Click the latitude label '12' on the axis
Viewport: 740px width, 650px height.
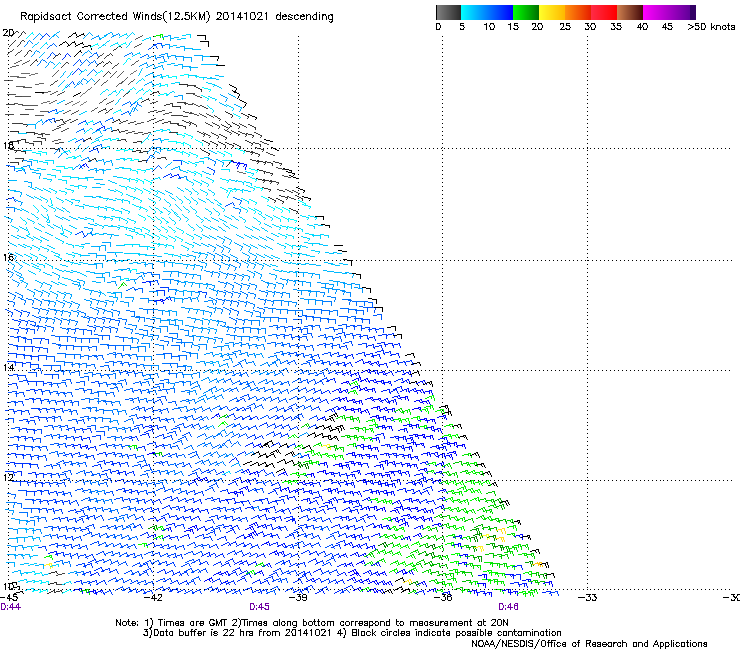pyautogui.click(x=8, y=477)
